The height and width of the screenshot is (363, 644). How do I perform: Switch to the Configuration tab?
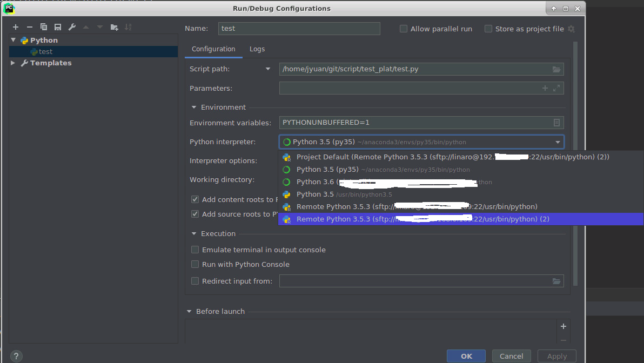(213, 49)
